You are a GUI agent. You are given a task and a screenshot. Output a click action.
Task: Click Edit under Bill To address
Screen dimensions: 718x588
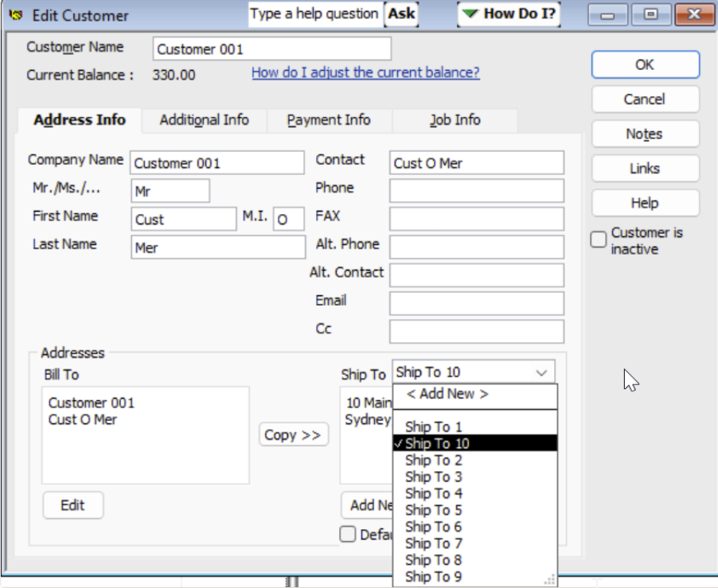(72, 505)
